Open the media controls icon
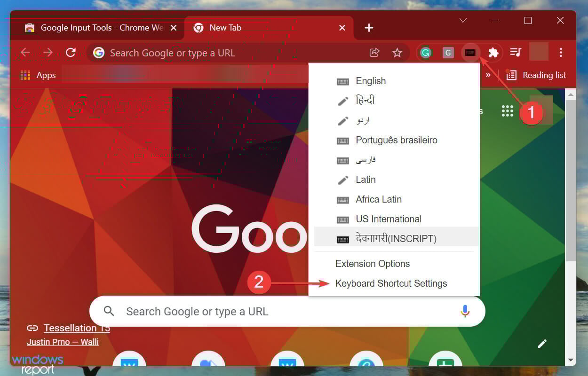 pos(516,53)
